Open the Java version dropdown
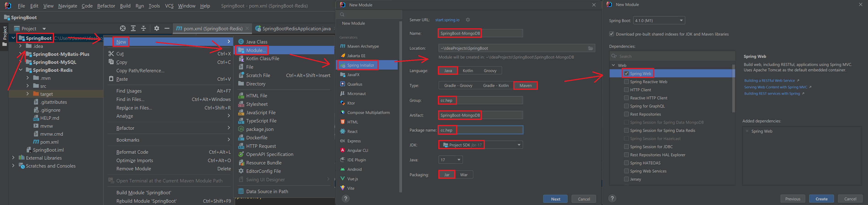This screenshot has height=205, width=868. tap(450, 160)
